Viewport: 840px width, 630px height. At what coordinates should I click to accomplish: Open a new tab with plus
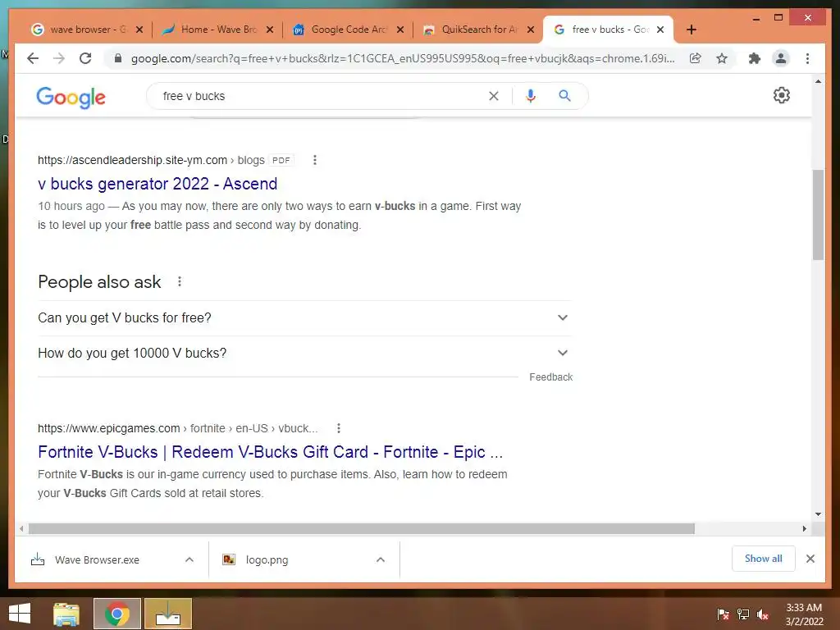pos(691,30)
